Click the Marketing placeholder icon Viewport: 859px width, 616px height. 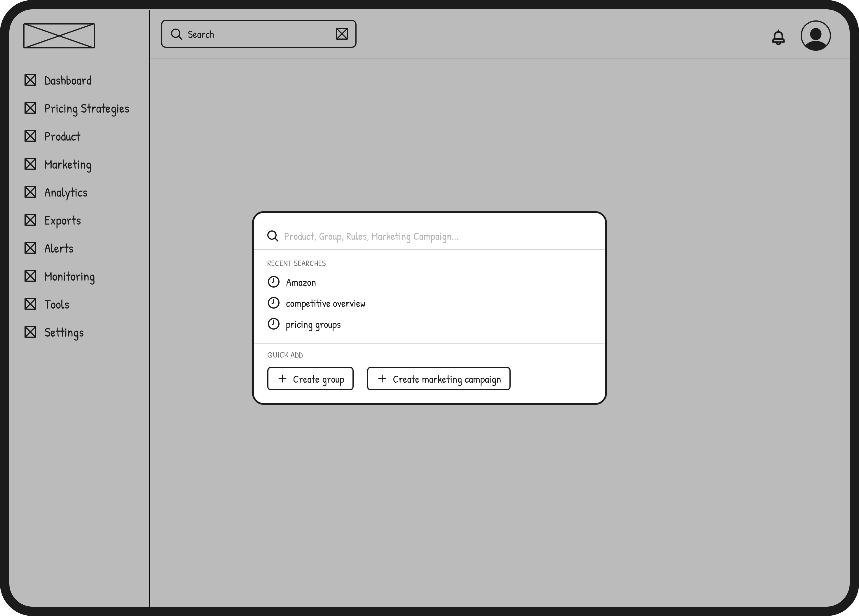[x=30, y=164]
